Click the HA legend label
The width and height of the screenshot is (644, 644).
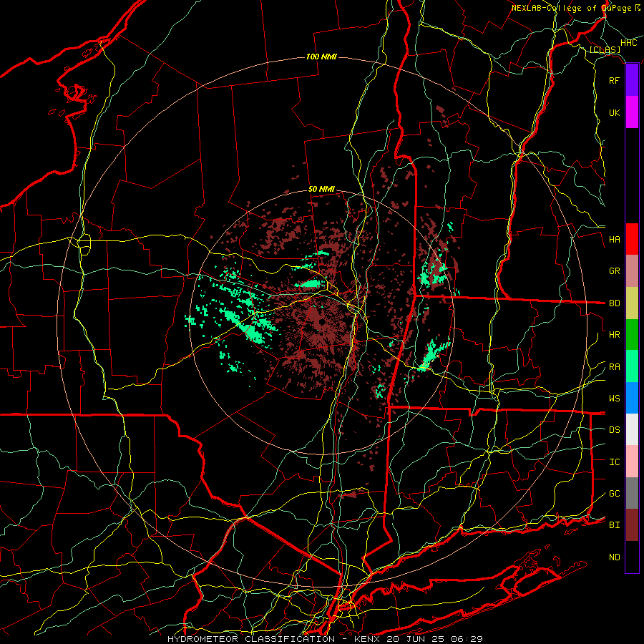click(615, 239)
